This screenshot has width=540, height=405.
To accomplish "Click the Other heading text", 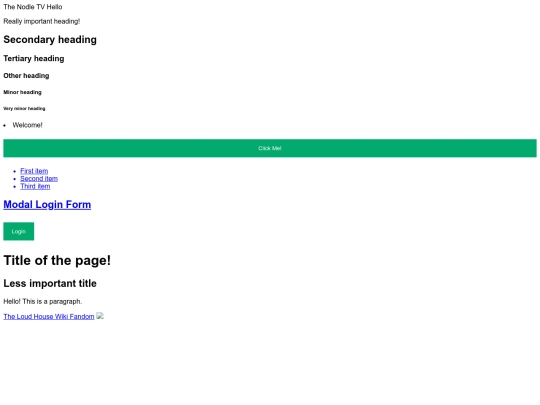I will (x=26, y=75).
